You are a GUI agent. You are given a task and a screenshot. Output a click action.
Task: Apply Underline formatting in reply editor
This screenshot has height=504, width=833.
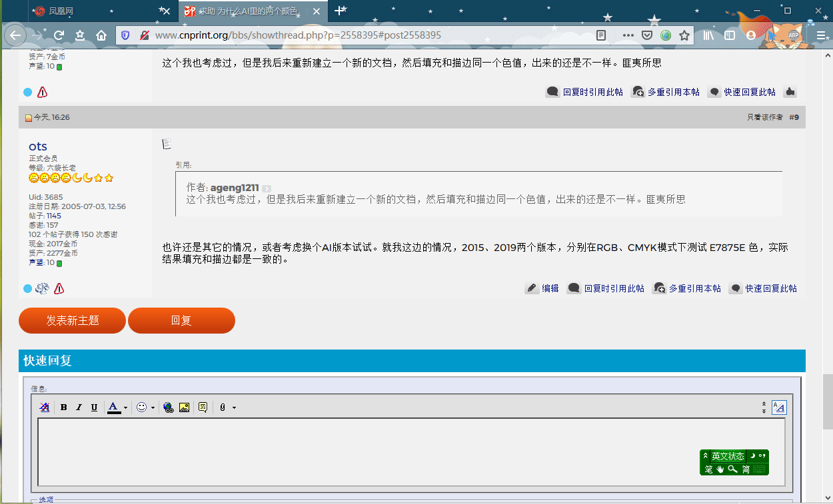pyautogui.click(x=94, y=407)
